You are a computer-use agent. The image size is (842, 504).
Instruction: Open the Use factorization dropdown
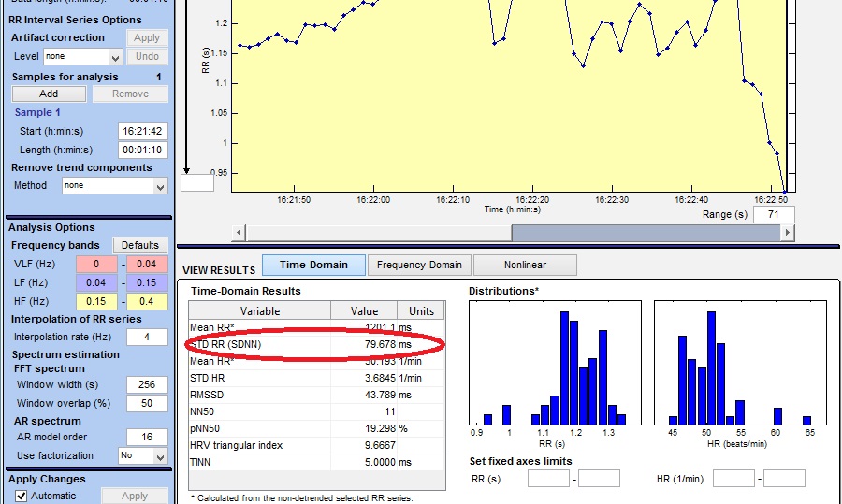143,455
